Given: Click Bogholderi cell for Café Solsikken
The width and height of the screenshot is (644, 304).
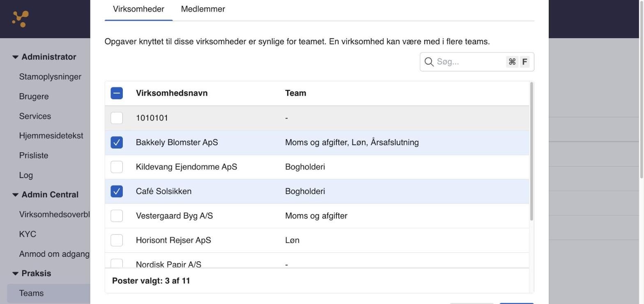Looking at the screenshot, I should (x=305, y=192).
